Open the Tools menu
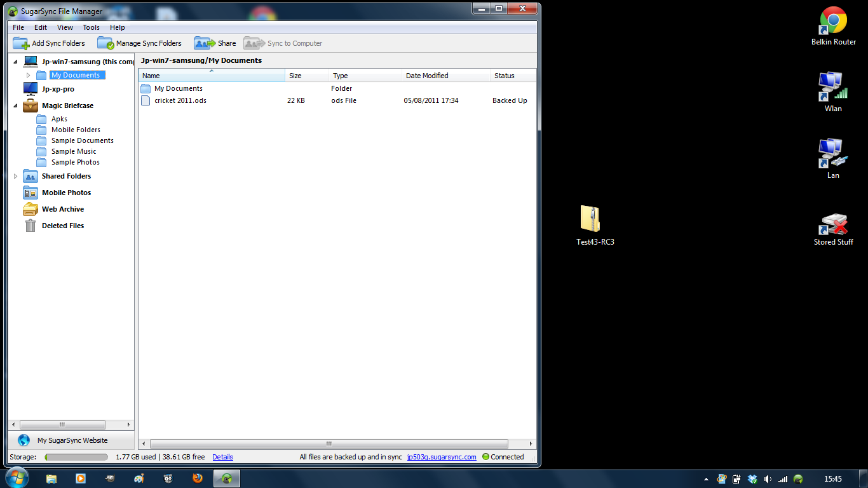The width and height of the screenshot is (868, 488). 91,27
